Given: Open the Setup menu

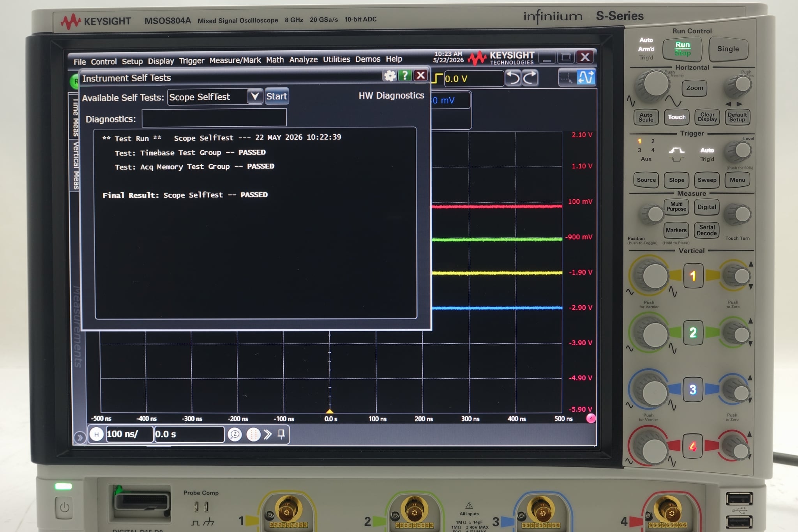Looking at the screenshot, I should coord(132,61).
